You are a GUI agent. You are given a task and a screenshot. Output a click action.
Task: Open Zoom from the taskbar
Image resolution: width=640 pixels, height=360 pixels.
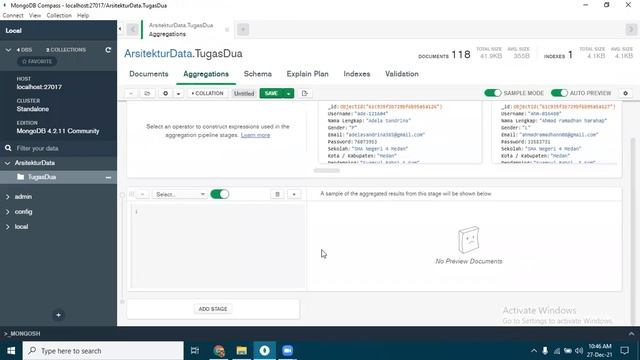(287, 351)
